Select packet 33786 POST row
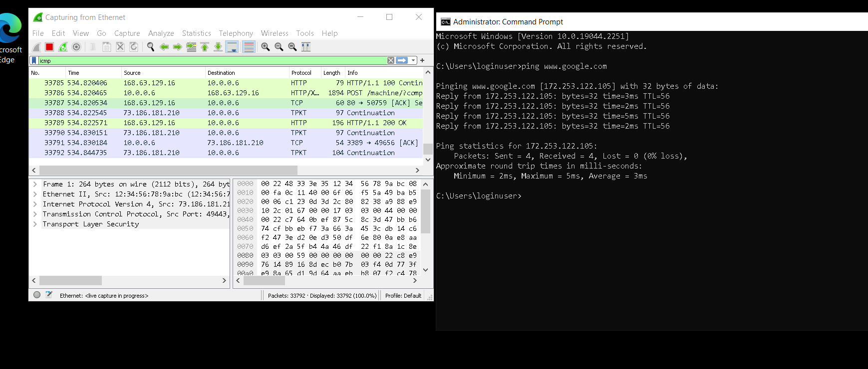868x369 pixels. (226, 93)
